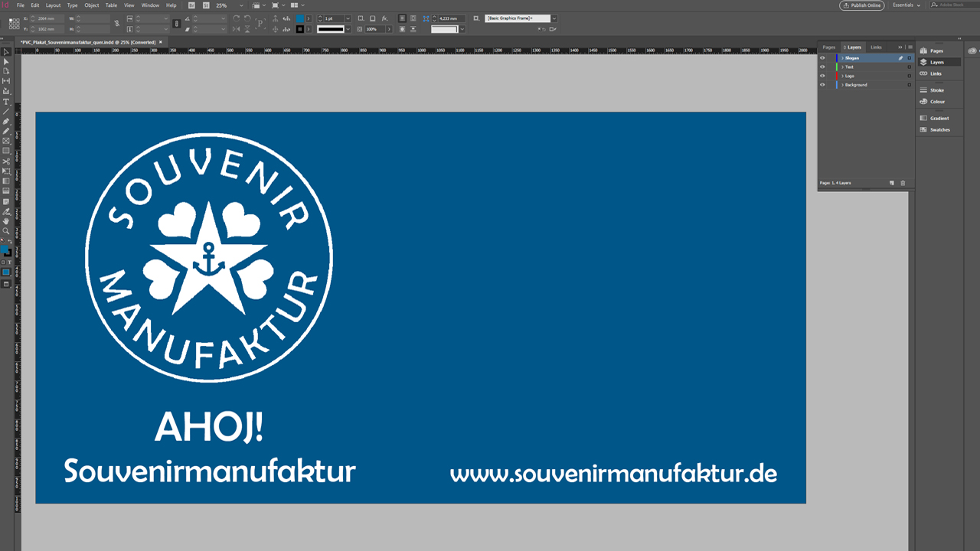Select the Page tool
The height and width of the screenshot is (551, 980).
click(x=6, y=70)
